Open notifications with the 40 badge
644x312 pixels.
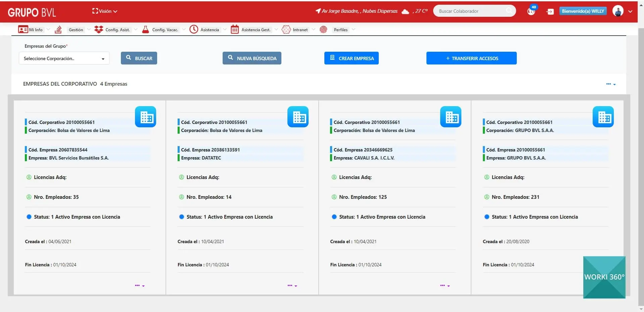532,10
